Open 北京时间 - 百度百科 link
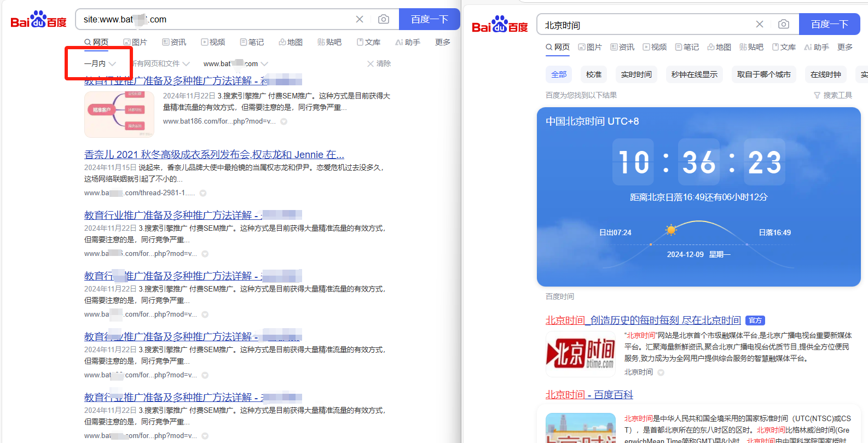868x443 pixels. (x=589, y=395)
